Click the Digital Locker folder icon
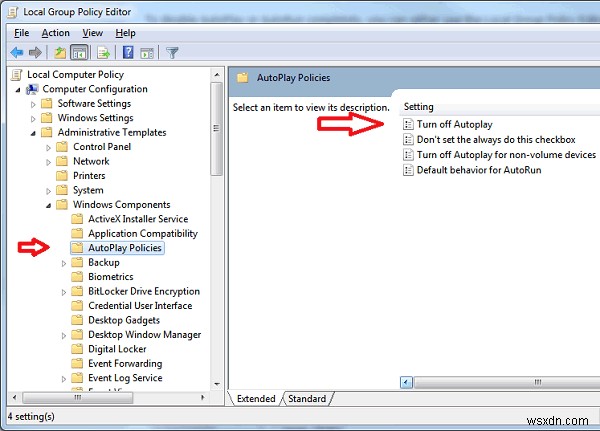 point(77,349)
